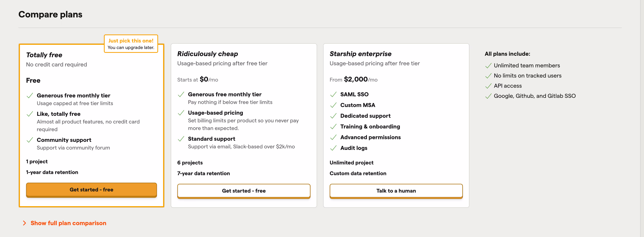
Task: Click checkmark beside Training & onboarding
Action: coord(333,127)
